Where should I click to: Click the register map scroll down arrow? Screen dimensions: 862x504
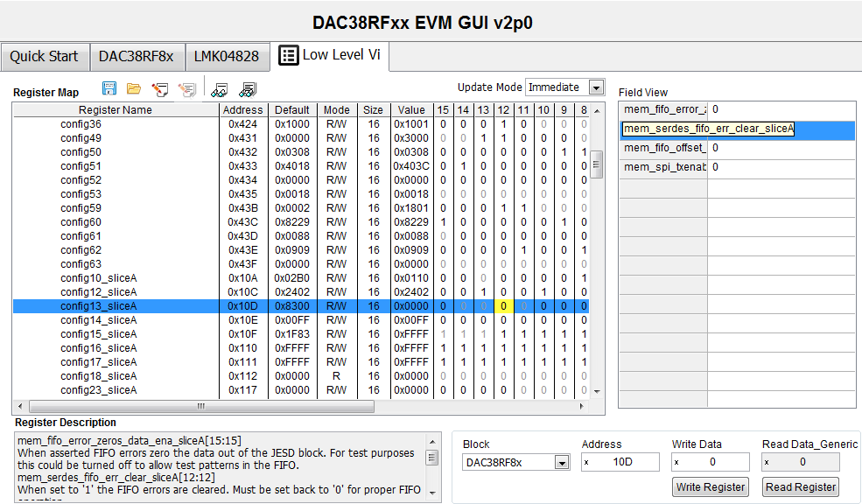tap(597, 392)
